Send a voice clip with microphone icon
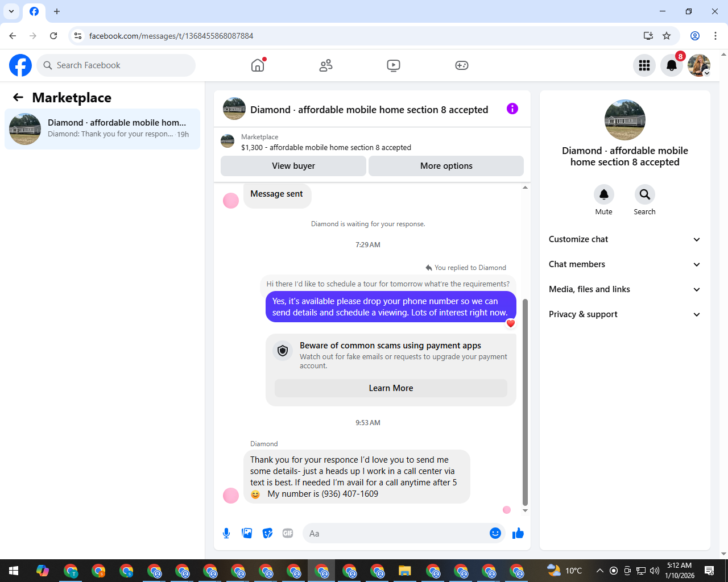 [x=226, y=533]
